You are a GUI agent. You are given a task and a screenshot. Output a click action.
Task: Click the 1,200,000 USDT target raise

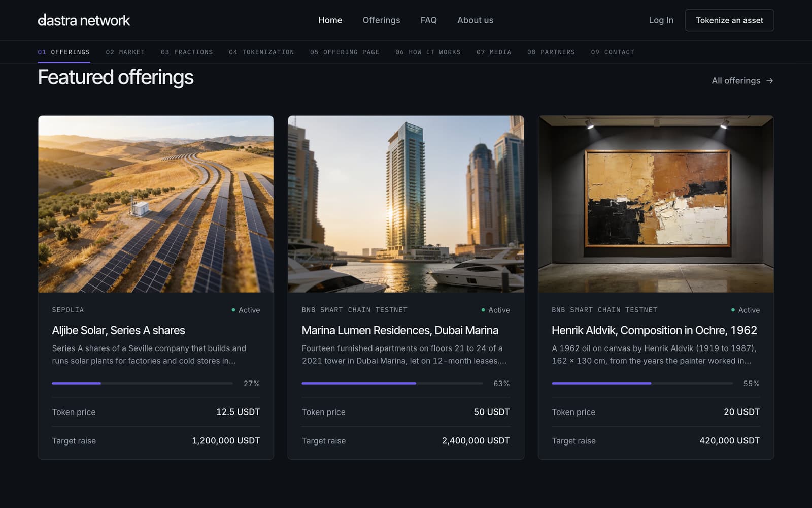pos(226,441)
